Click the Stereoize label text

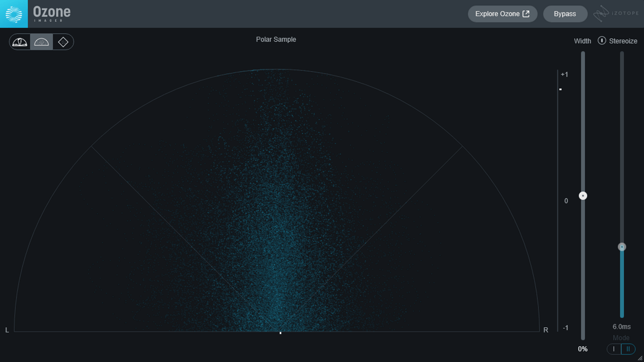click(x=623, y=41)
